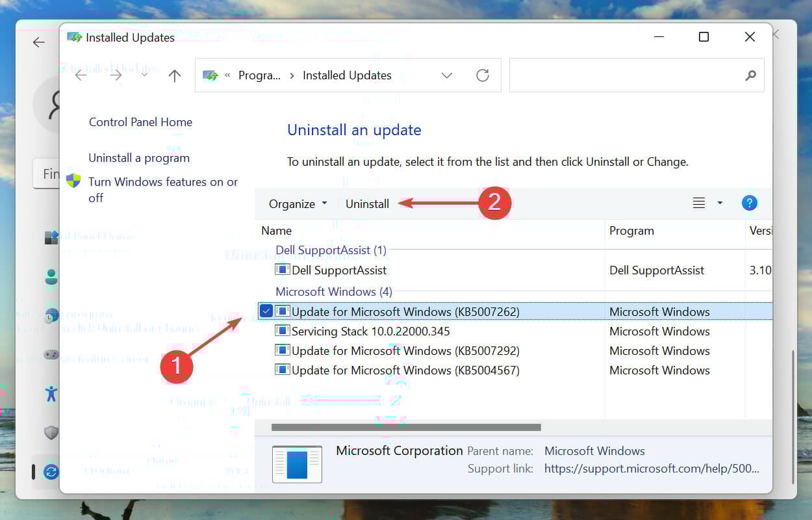Open the view options dropdown arrow
Viewport: 812px width, 520px height.
[720, 203]
